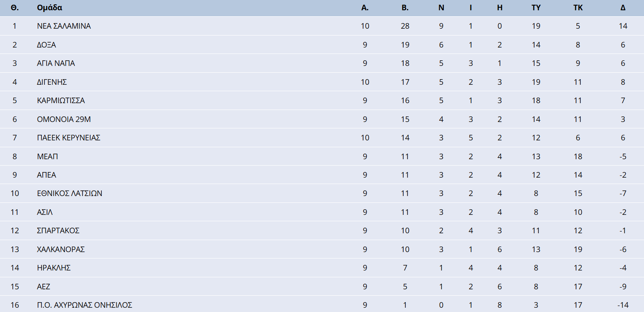The width and height of the screenshot is (644, 312).
Task: Click the ΜΕΑΠ team name
Action: tap(47, 157)
